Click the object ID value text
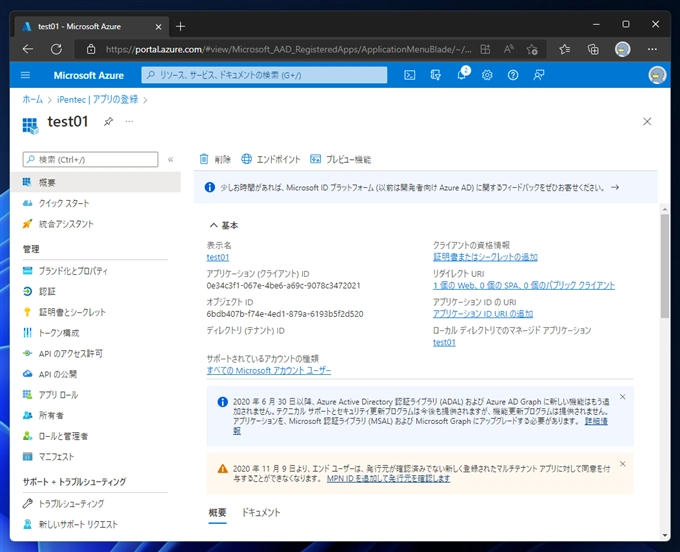This screenshot has height=552, width=680. click(285, 314)
